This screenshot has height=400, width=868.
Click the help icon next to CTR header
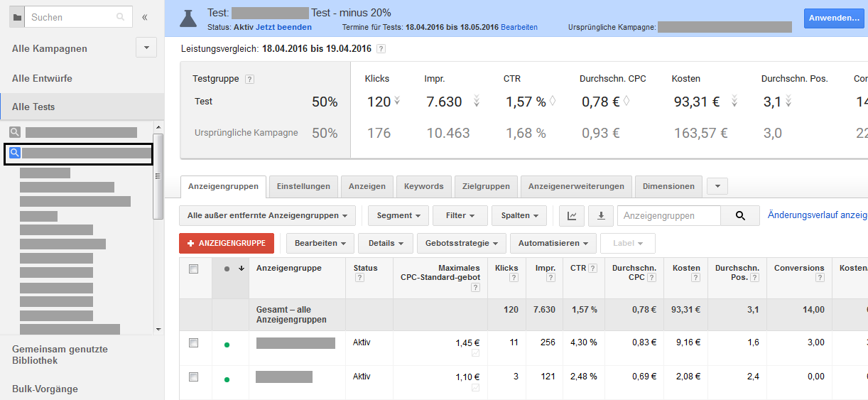pos(592,269)
